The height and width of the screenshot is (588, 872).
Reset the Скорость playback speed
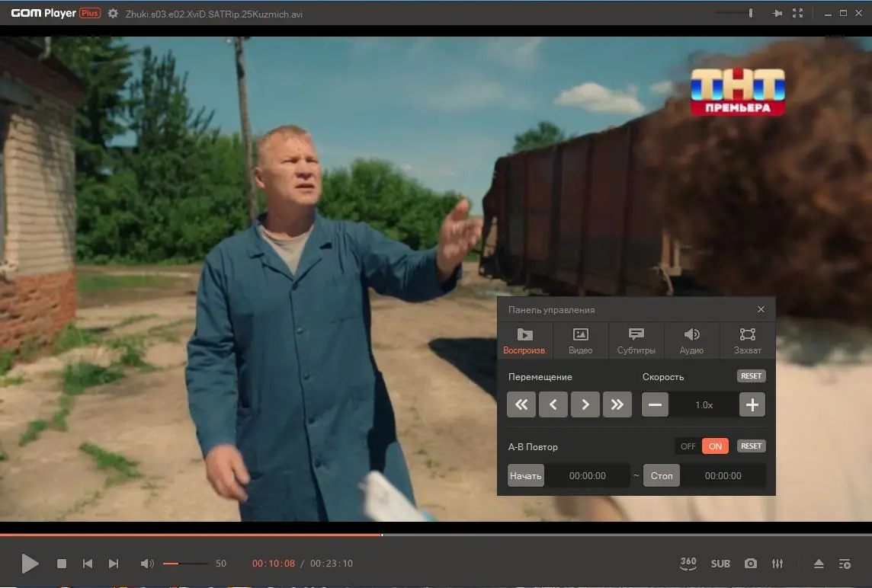pos(752,376)
